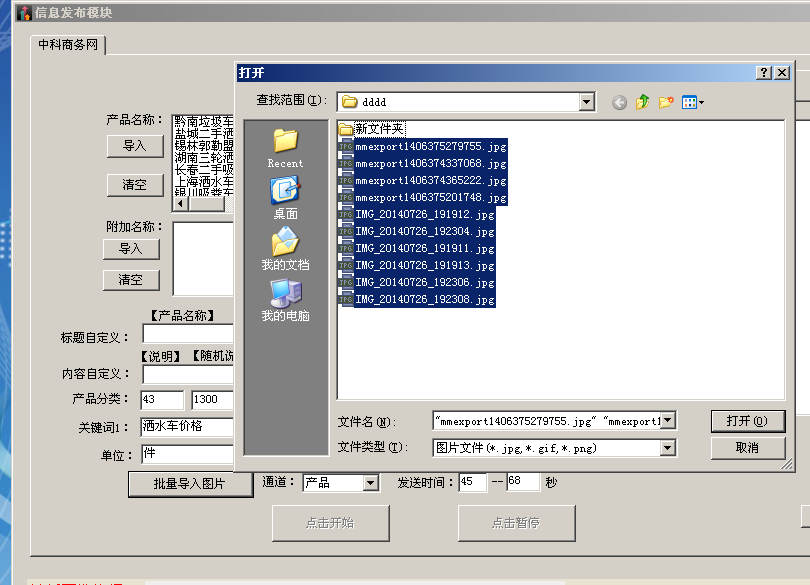This screenshot has height=585, width=810.
Task: Click the 关键词1 input field
Action: pyautogui.click(x=186, y=427)
